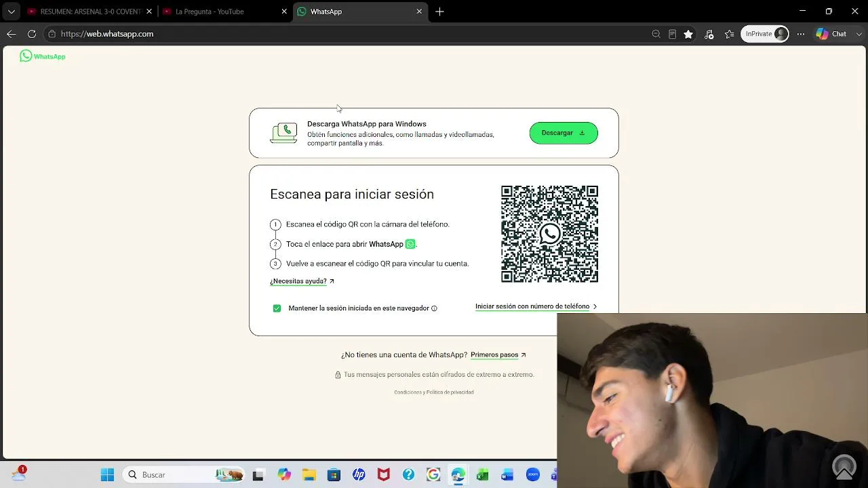Image resolution: width=868 pixels, height=488 pixels.
Task: Click the WhatsApp logo in the page header
Action: (x=43, y=56)
